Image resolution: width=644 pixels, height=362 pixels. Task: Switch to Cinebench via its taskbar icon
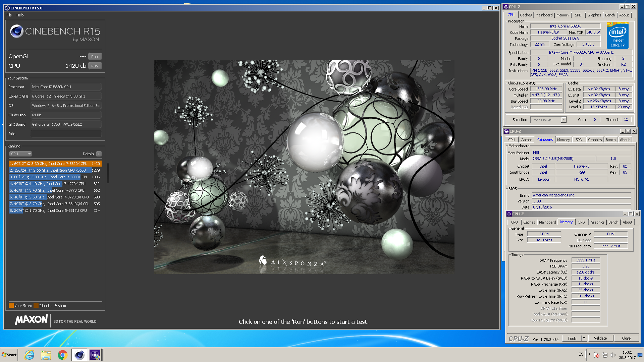(x=79, y=355)
